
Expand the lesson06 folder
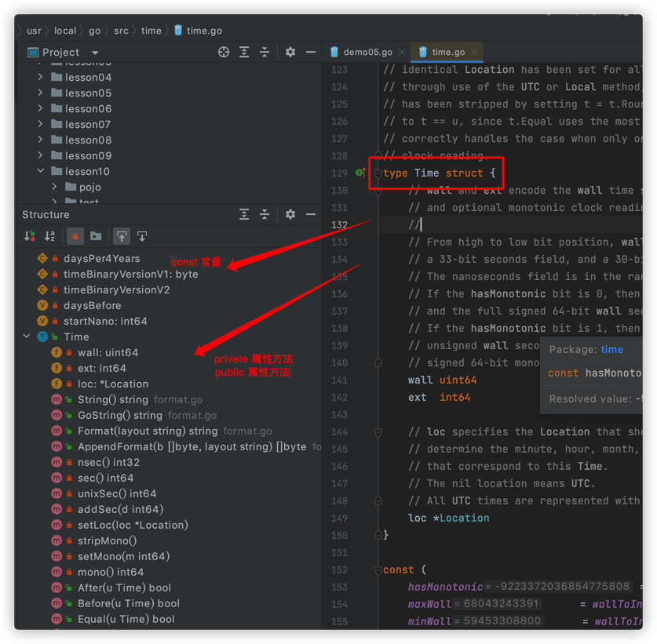click(40, 108)
